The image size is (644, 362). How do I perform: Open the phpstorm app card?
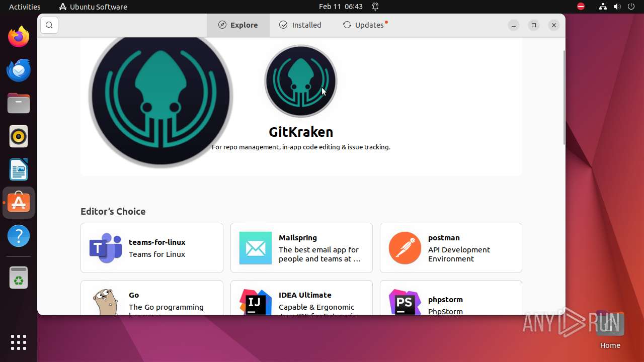[451, 298]
